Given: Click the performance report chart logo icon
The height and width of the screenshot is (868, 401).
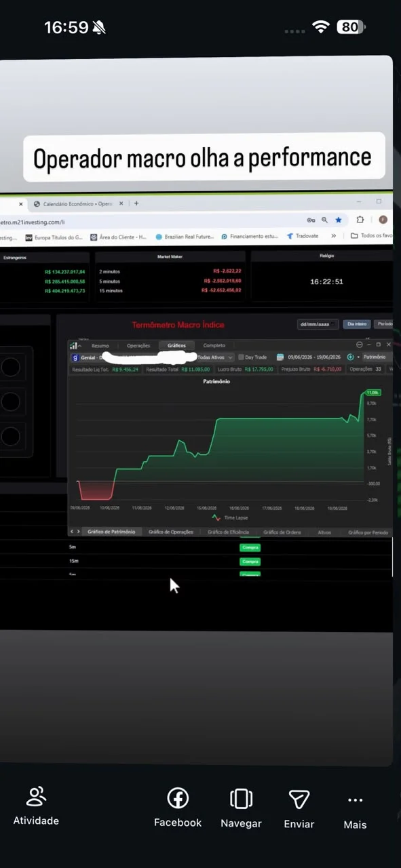Looking at the screenshot, I should pyautogui.click(x=74, y=345).
